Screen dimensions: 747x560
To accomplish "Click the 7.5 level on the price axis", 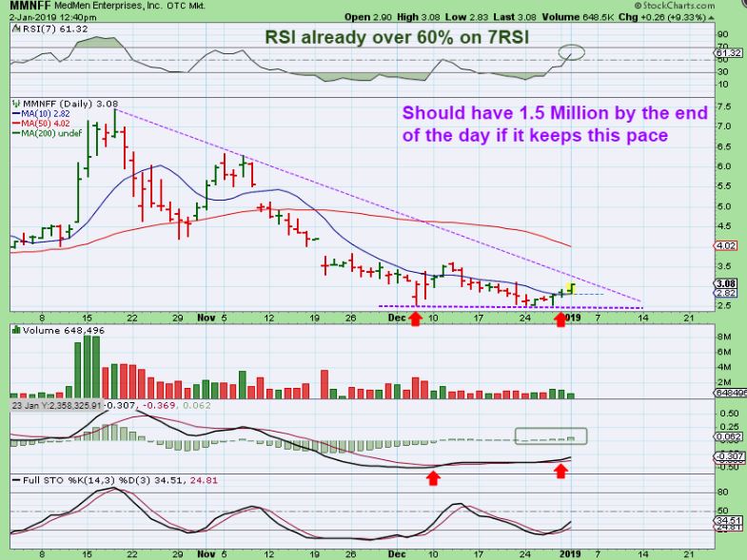I will tap(724, 106).
